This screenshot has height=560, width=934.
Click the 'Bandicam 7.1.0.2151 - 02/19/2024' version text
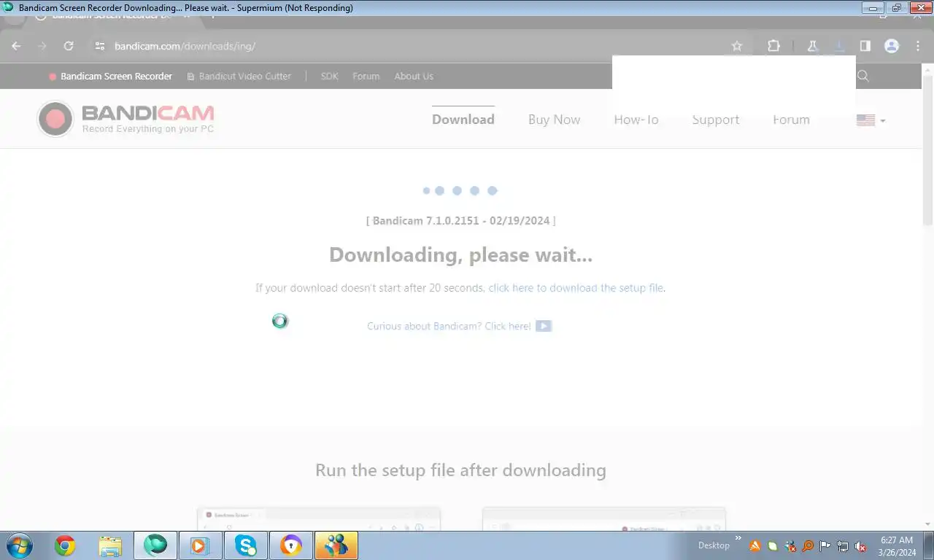[x=460, y=220]
